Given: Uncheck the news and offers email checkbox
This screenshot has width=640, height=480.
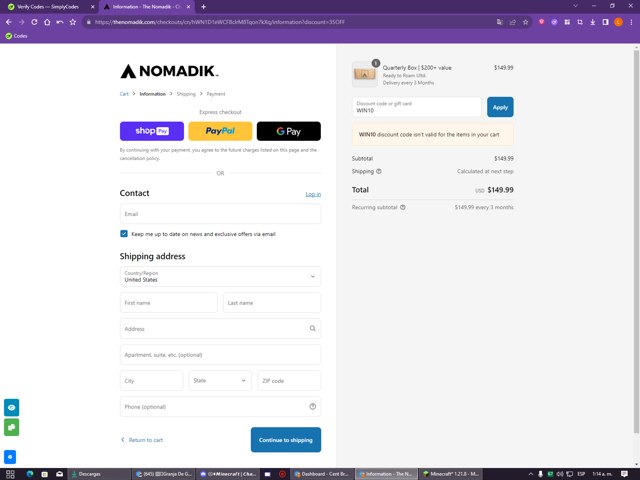Looking at the screenshot, I should tap(124, 233).
